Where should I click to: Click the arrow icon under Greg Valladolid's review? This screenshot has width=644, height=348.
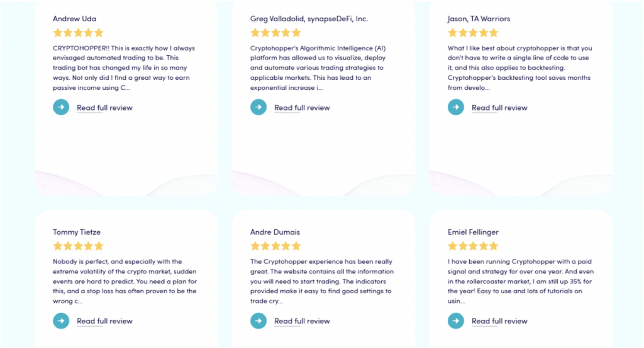[258, 107]
